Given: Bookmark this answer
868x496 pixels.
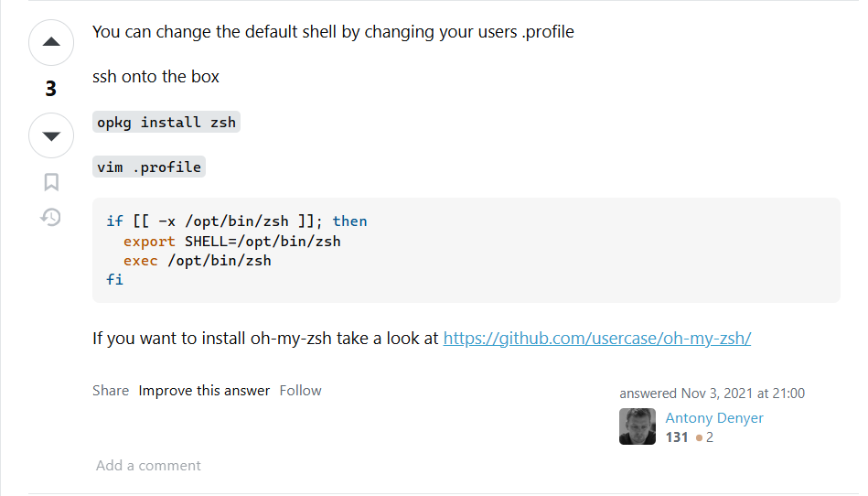Looking at the screenshot, I should pyautogui.click(x=51, y=182).
